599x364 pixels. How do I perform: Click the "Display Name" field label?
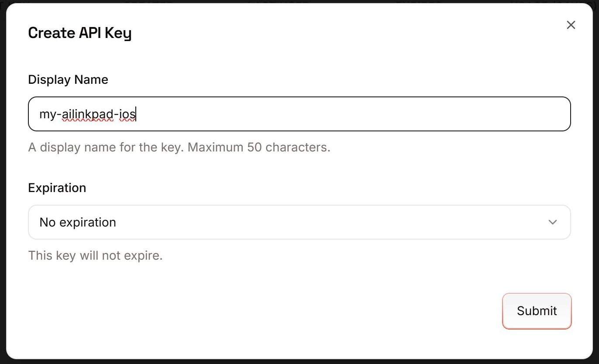pyautogui.click(x=68, y=79)
